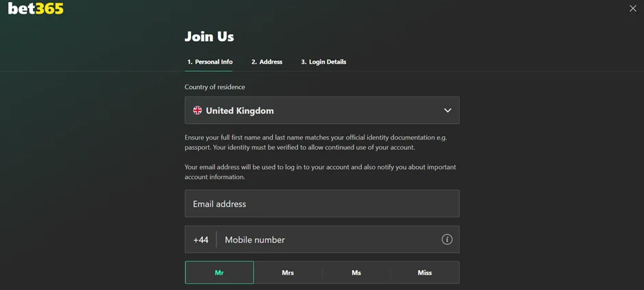The image size is (644, 290).
Task: Open the Login Details tab
Action: pyautogui.click(x=323, y=62)
